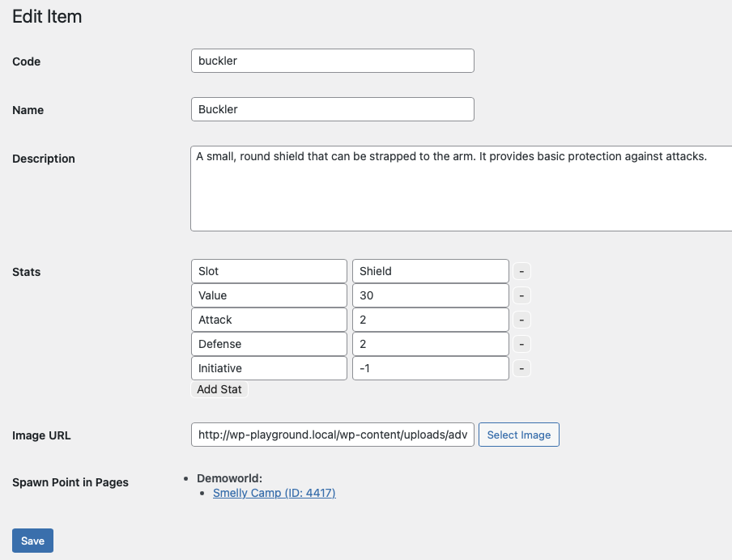Remove the Slot stat row
The image size is (732, 560).
[522, 271]
